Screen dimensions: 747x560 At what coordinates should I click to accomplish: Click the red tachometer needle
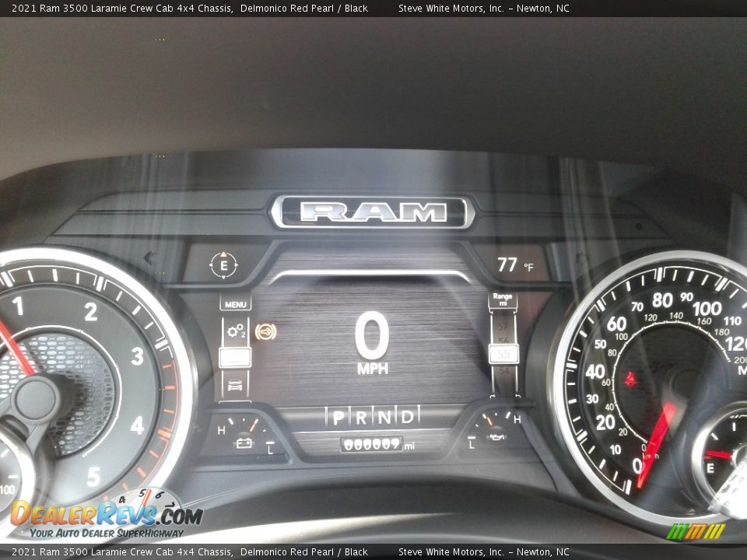pos(16,348)
